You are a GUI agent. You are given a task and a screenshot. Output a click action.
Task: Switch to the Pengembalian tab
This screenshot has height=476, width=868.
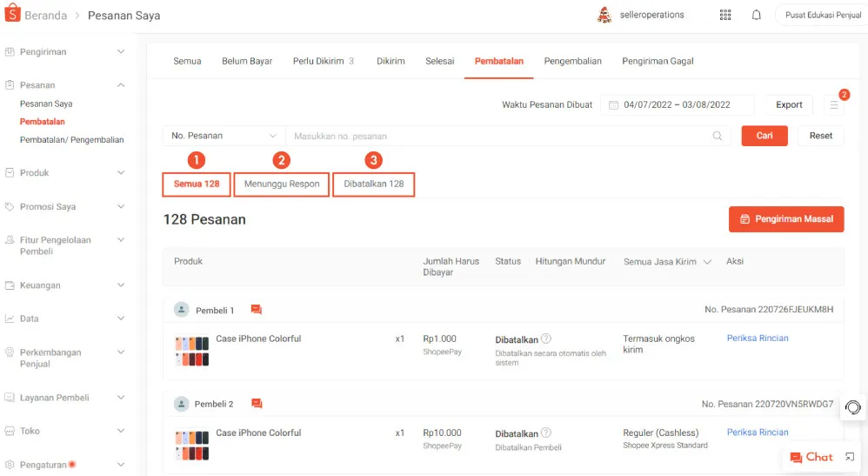pos(572,61)
